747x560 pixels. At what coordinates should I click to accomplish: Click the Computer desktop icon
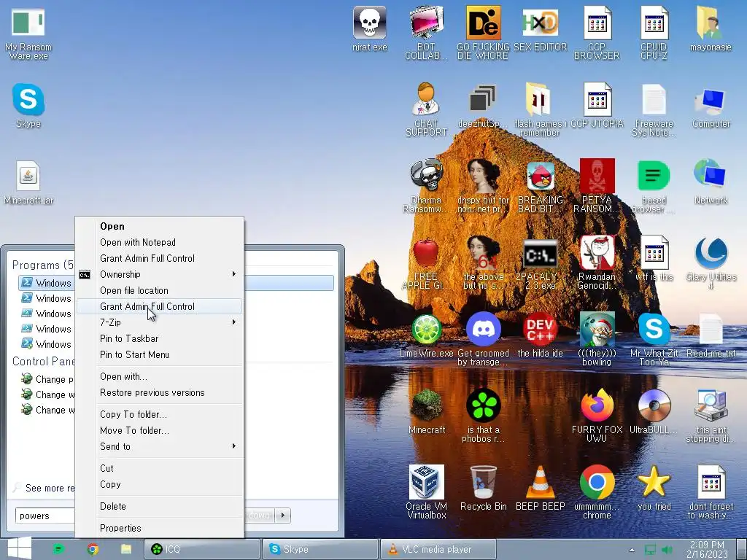coord(711,101)
